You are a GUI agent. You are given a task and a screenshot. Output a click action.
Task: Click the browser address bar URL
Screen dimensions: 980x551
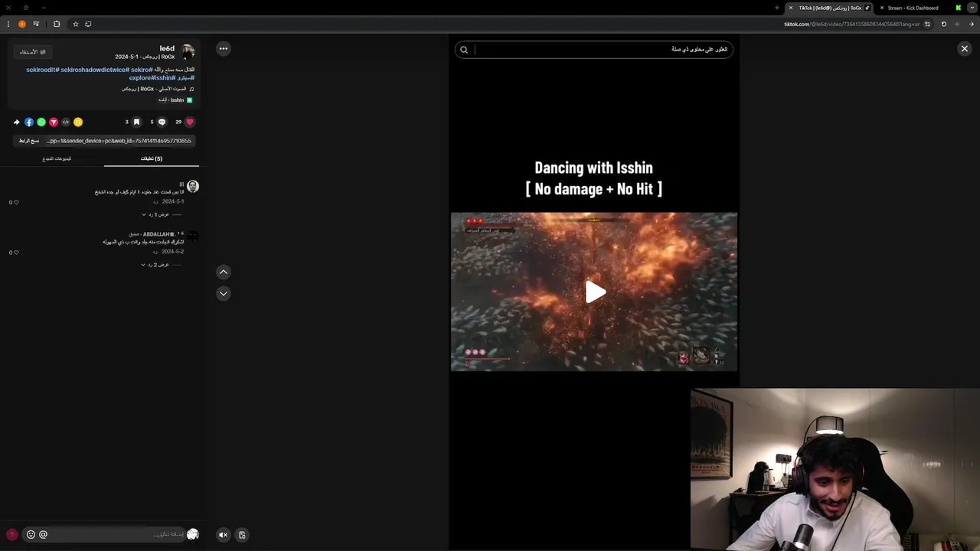[x=851, y=24]
